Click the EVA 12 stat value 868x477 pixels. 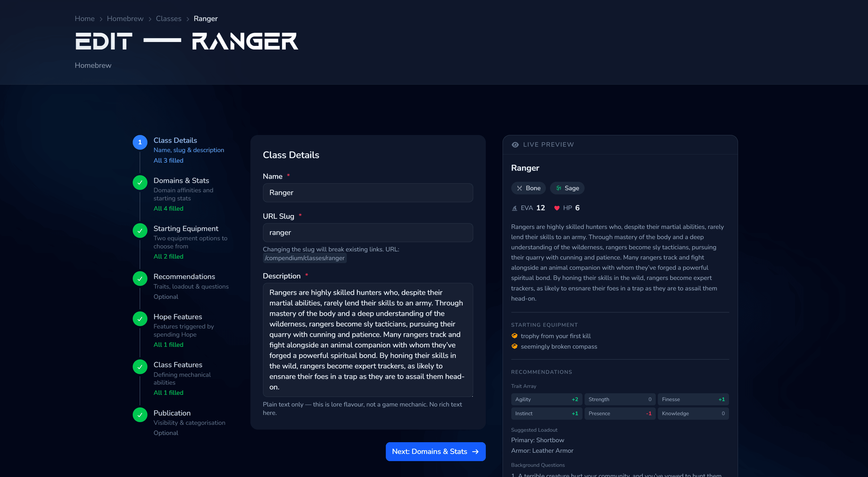[x=540, y=208]
